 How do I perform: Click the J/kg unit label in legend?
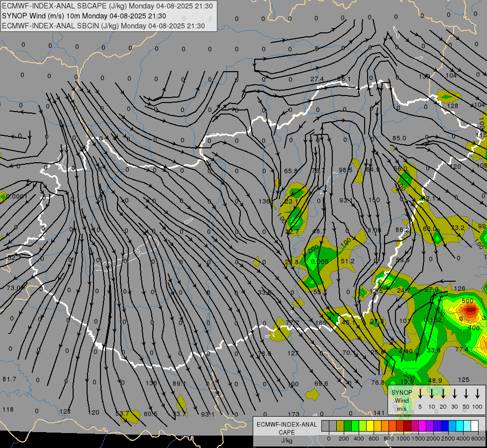coord(287,441)
